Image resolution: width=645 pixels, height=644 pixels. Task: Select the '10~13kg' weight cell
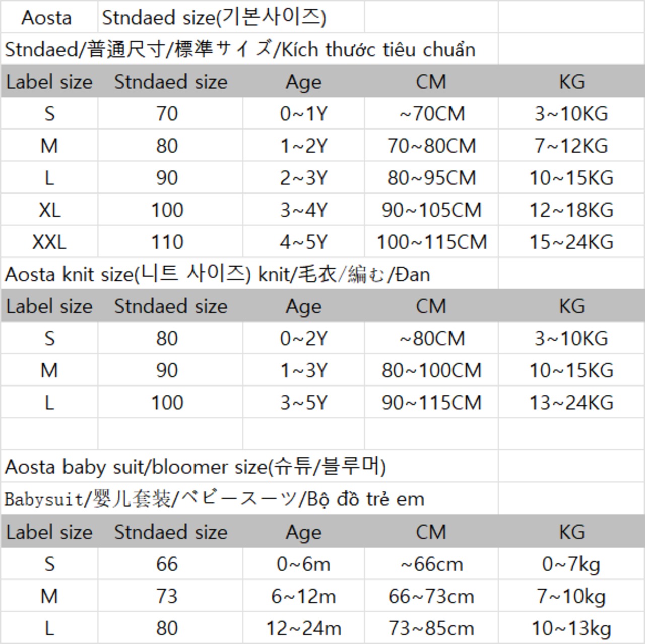571,628
